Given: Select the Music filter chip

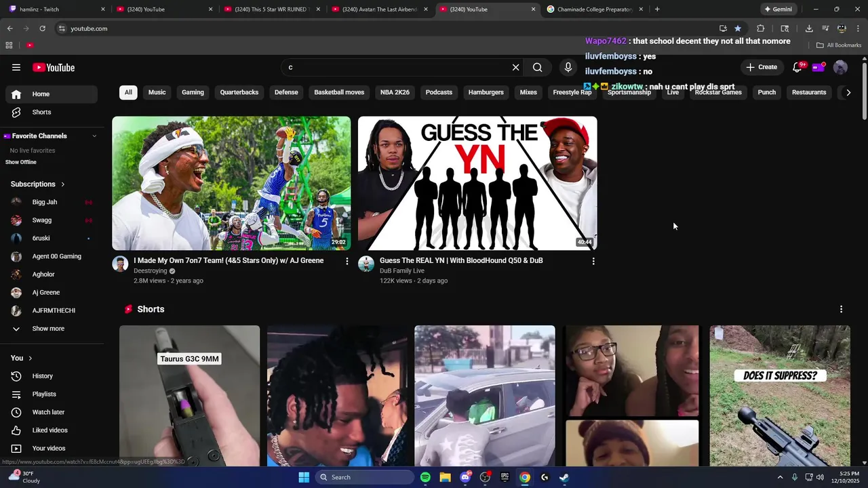Looking at the screenshot, I should pos(157,92).
